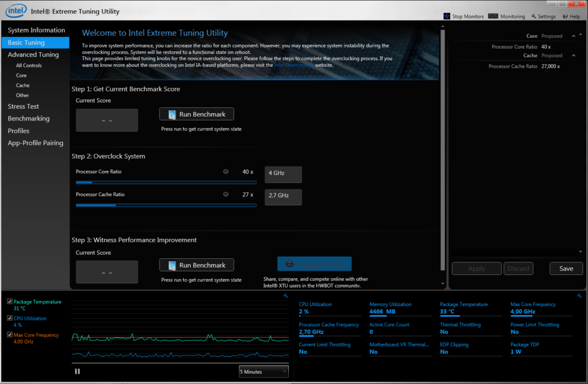Click the '4466 MB' Memory Utilization value
Image resolution: width=588 pixels, height=384 pixels.
382,312
